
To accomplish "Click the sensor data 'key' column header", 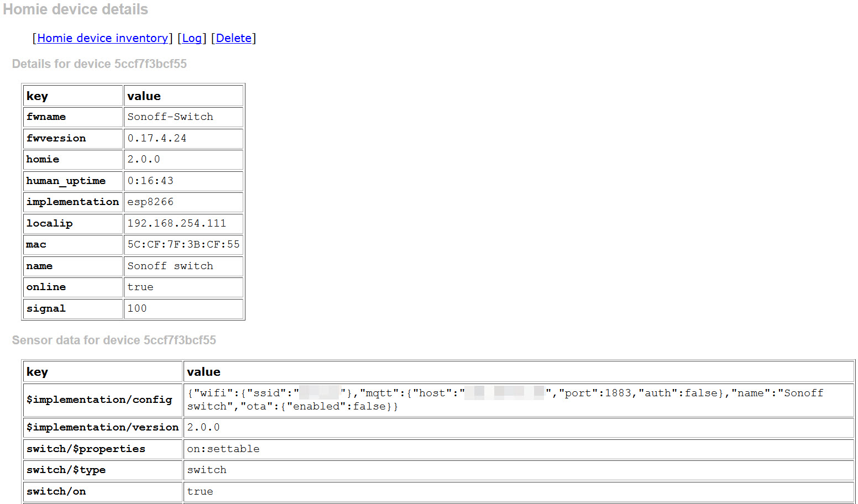I will pos(103,372).
